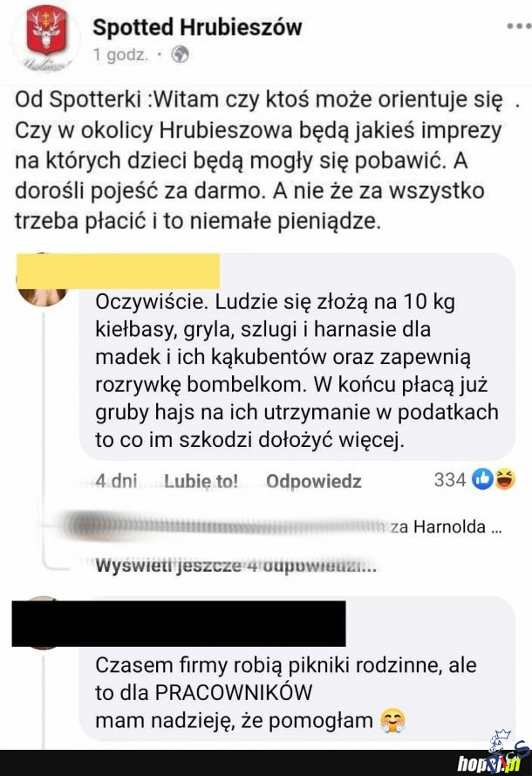The height and width of the screenshot is (776, 532).
Task: Click the public globe privacy icon
Action: pyautogui.click(x=180, y=54)
